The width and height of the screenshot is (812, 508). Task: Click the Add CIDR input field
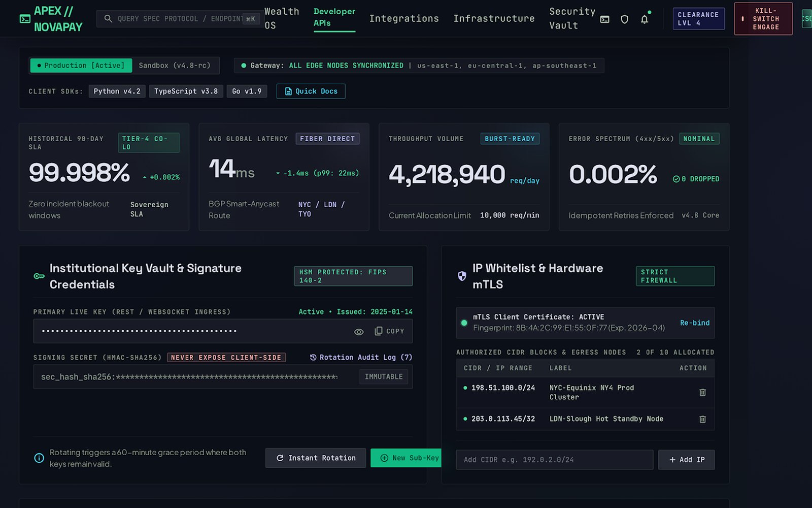(x=554, y=460)
